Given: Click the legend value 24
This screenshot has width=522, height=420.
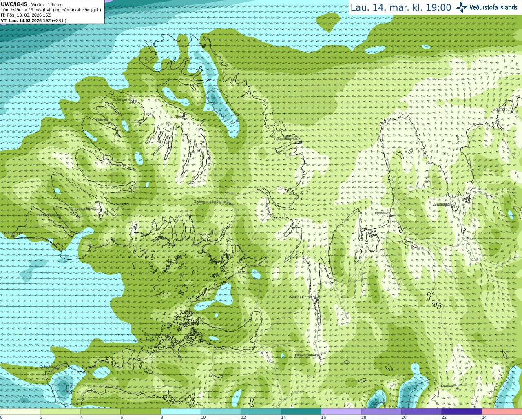Looking at the screenshot, I should pyautogui.click(x=484, y=417).
